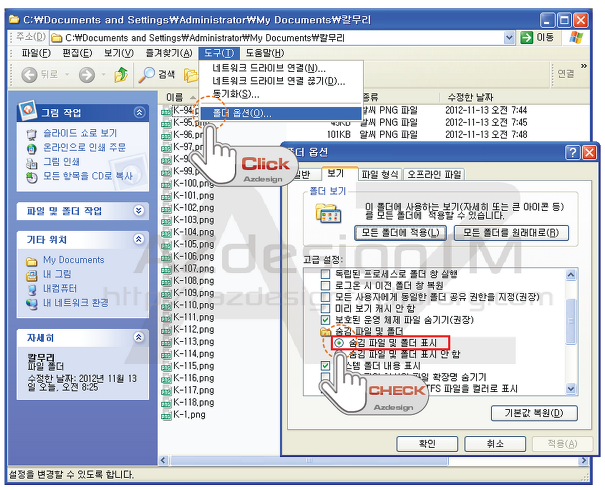Click the folder icon in the address bar

click(57, 38)
